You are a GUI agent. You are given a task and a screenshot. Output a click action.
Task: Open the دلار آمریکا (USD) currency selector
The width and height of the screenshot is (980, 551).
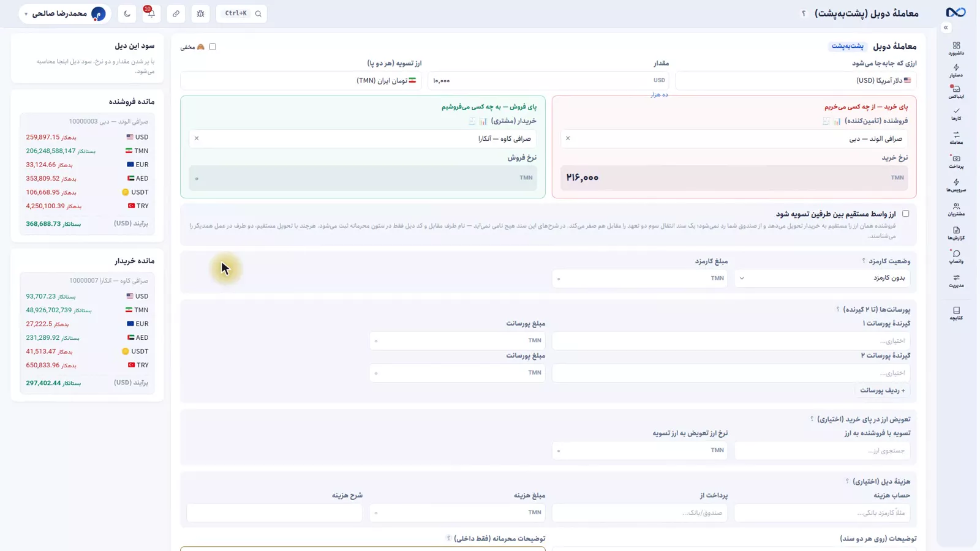tap(796, 80)
